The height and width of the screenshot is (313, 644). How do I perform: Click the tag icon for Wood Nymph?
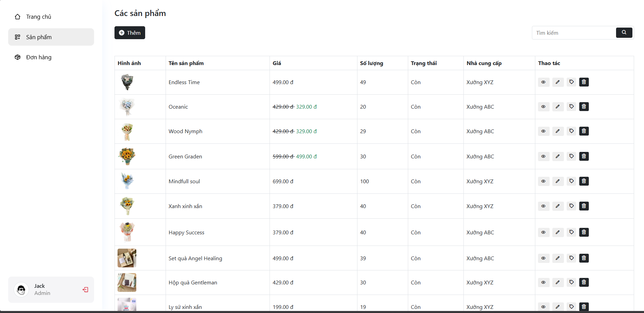(571, 131)
